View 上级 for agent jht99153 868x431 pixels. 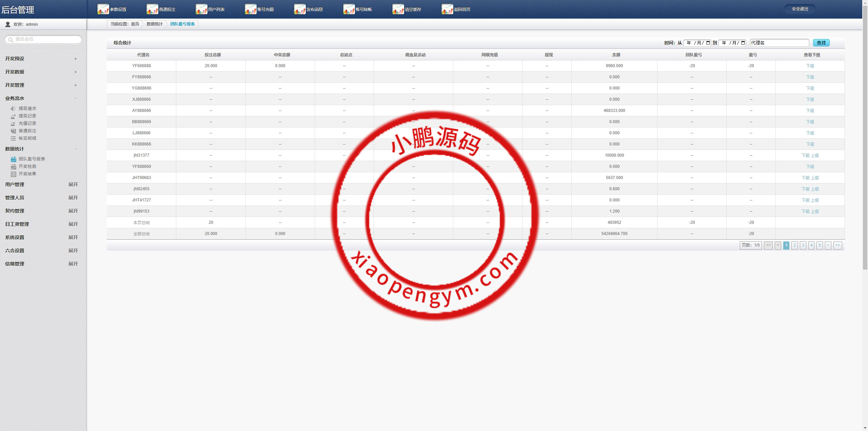pos(815,211)
